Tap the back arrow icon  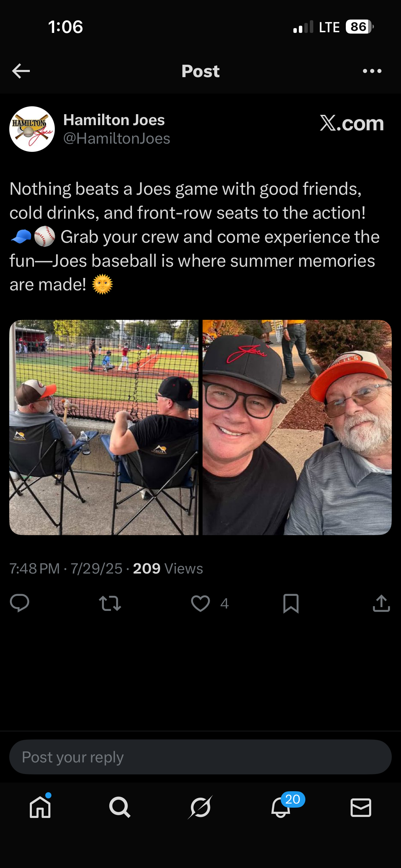click(21, 71)
